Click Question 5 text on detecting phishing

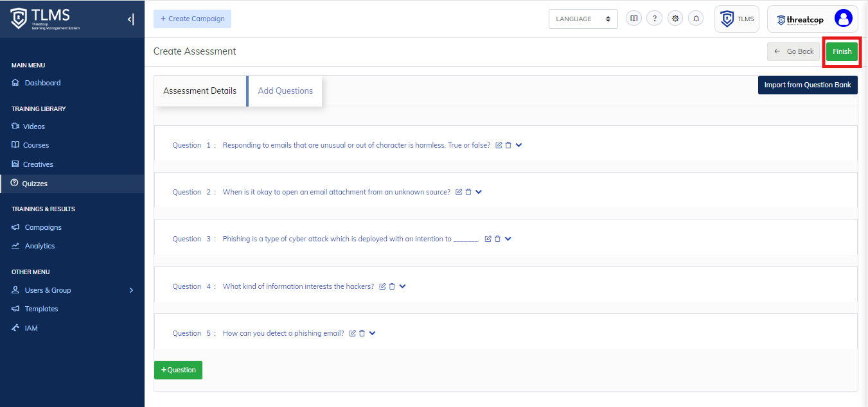pyautogui.click(x=283, y=333)
